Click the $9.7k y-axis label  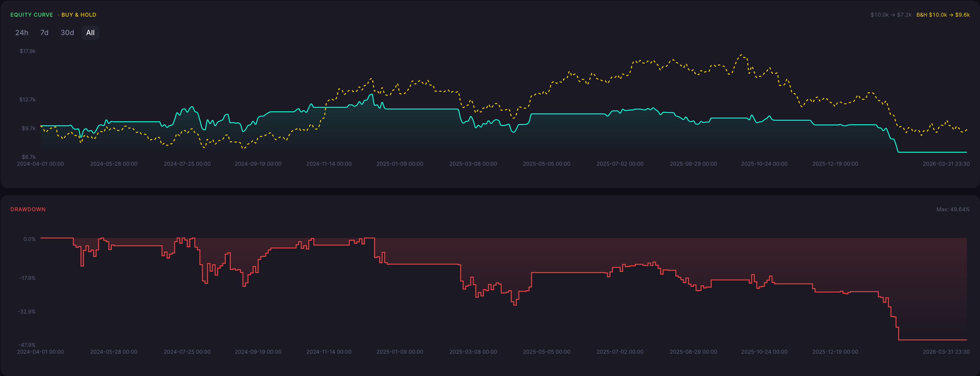tap(29, 129)
